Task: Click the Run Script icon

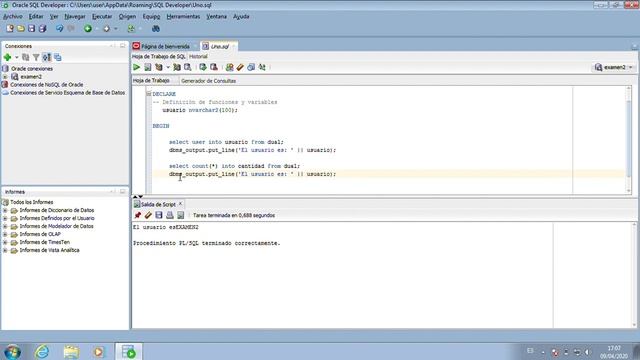Action: (148, 67)
